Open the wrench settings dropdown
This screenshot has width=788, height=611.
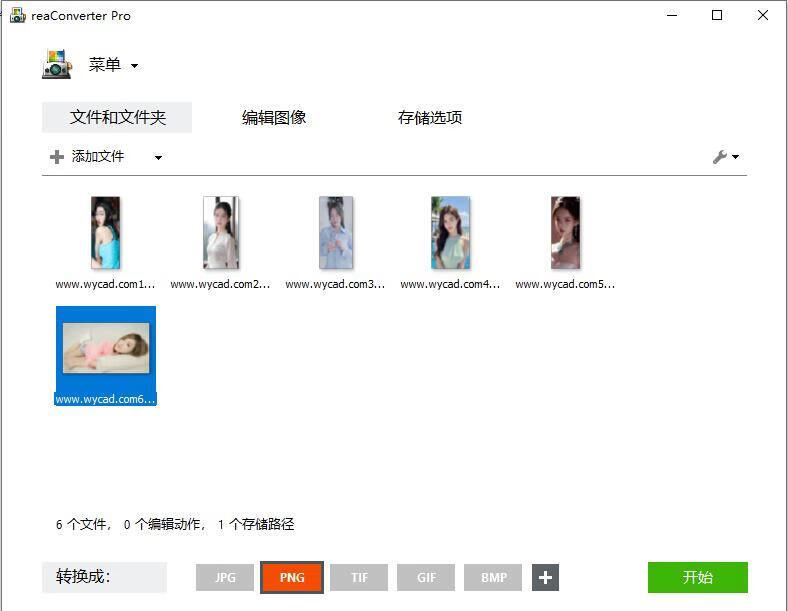click(725, 157)
